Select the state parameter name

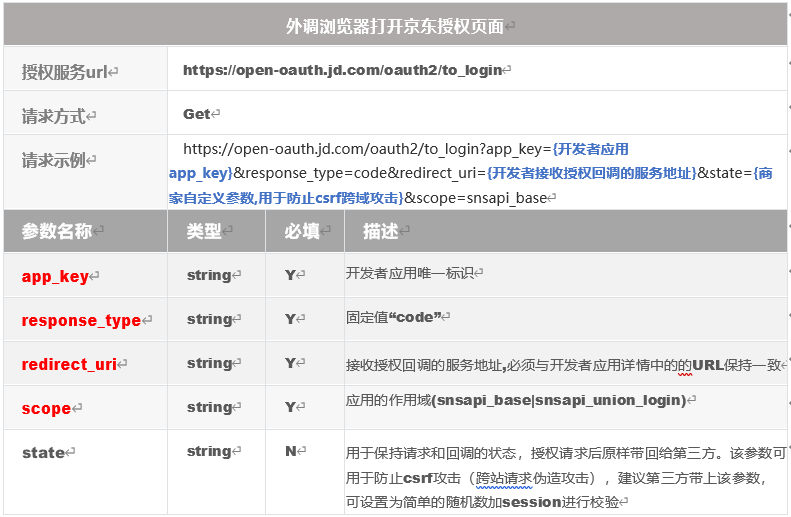tap(44, 453)
